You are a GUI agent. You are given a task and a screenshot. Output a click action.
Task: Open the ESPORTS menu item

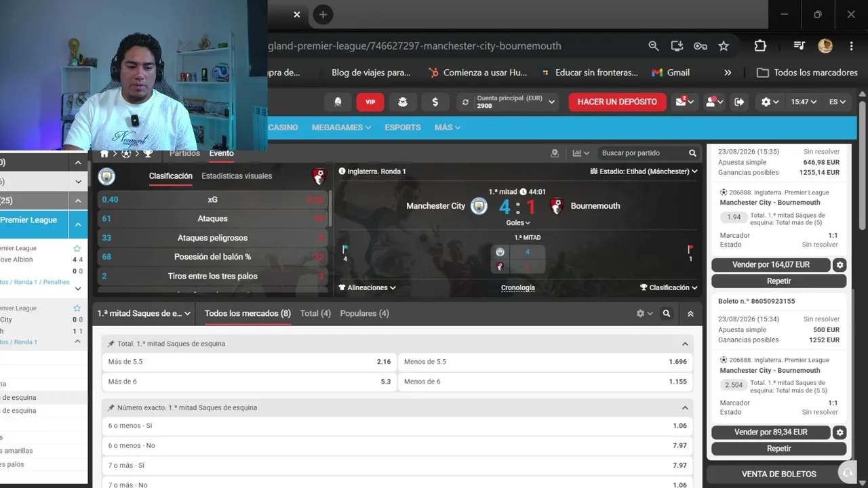(x=403, y=127)
